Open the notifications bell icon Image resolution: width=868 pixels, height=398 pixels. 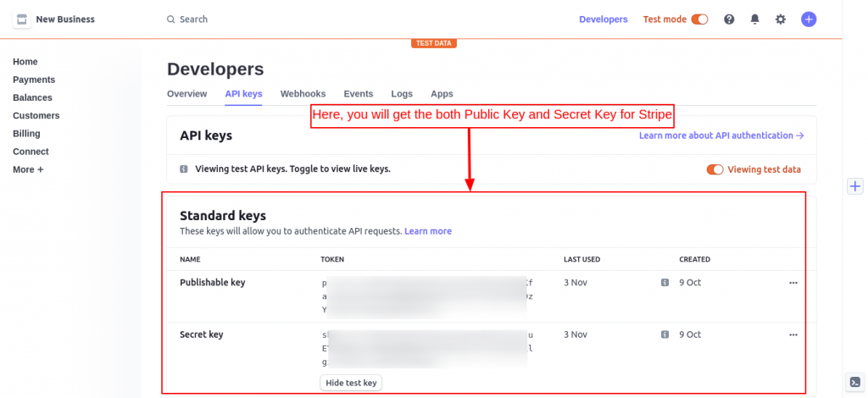pyautogui.click(x=754, y=19)
